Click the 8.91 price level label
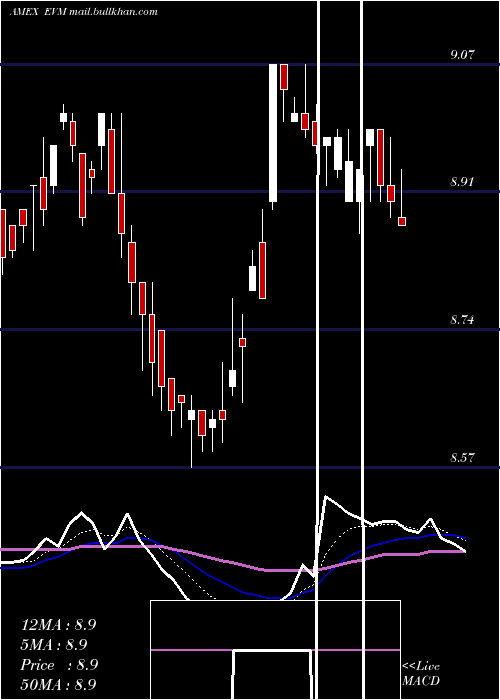Screen dimensions: 500x700 coord(462,182)
